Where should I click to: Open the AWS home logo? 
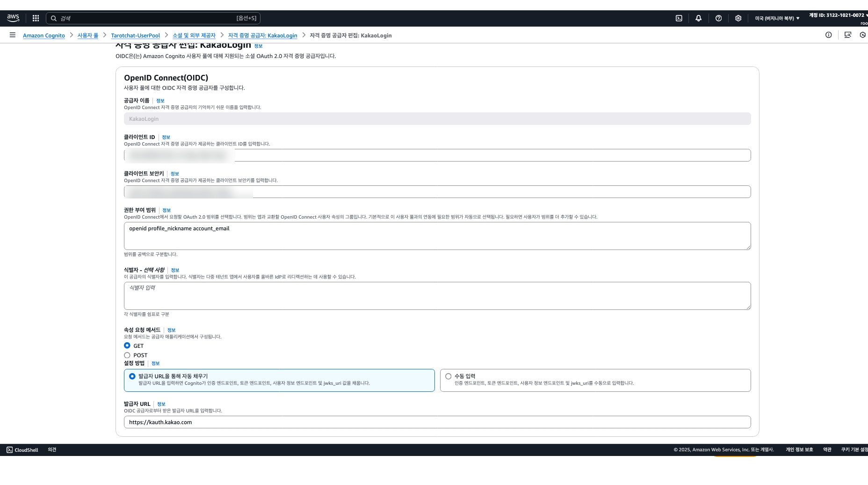tap(13, 18)
